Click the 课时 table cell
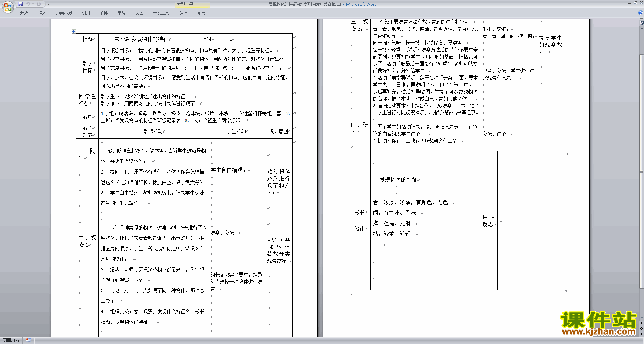This screenshot has height=344, width=644. pos(207,39)
